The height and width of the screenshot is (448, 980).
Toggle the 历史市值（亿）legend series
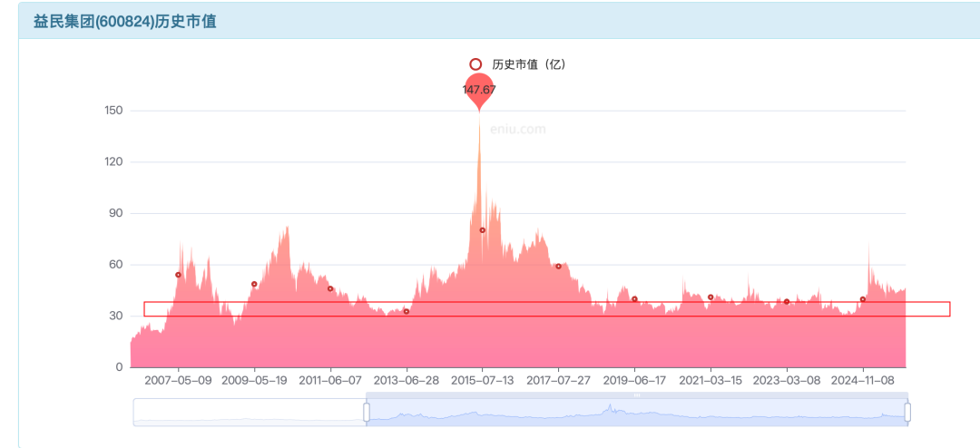[x=517, y=64]
